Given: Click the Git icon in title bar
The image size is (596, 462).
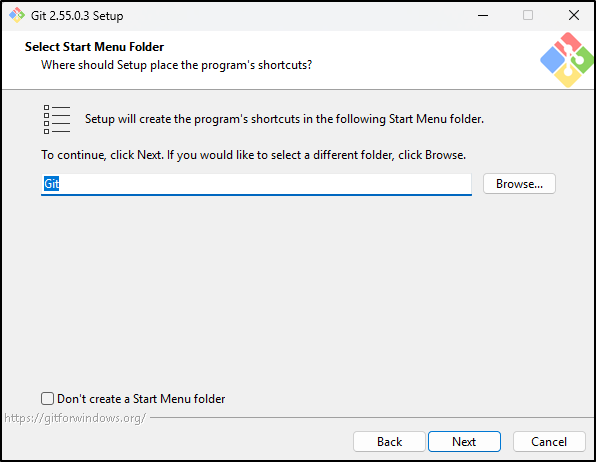Looking at the screenshot, I should (17, 15).
